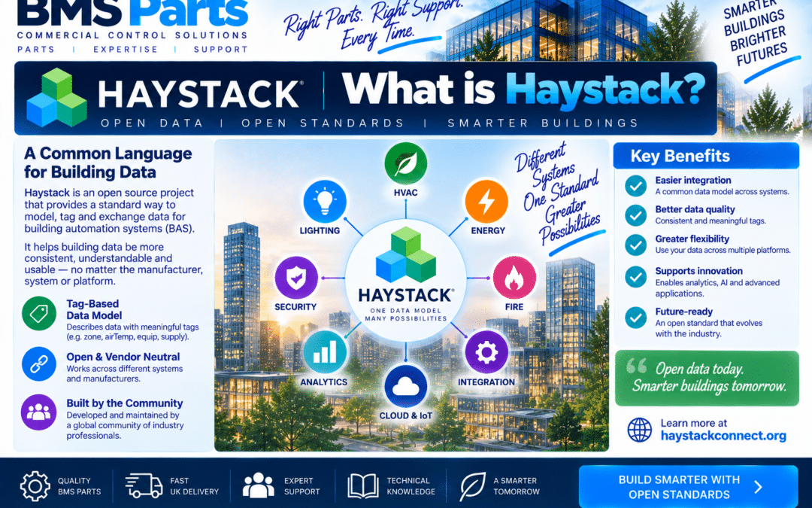Click the Haystack cubes logo in banner
This screenshot has height=508, width=812.
coord(56,97)
